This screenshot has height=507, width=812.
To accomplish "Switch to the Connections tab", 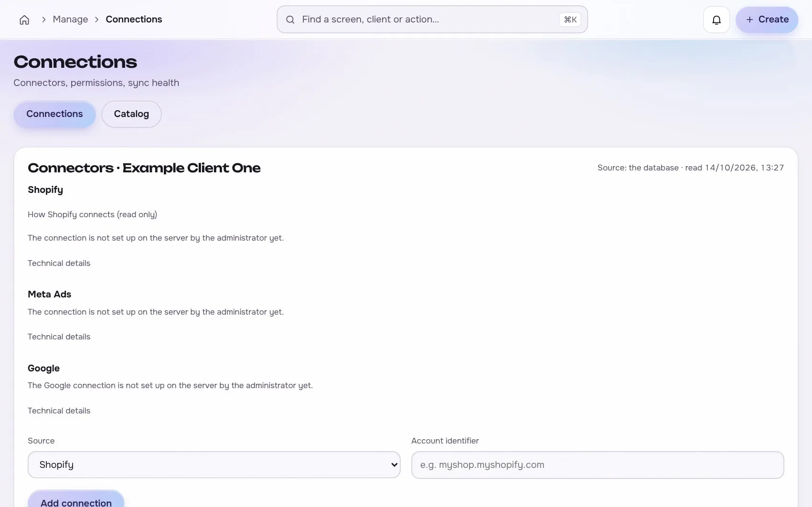I will [54, 114].
